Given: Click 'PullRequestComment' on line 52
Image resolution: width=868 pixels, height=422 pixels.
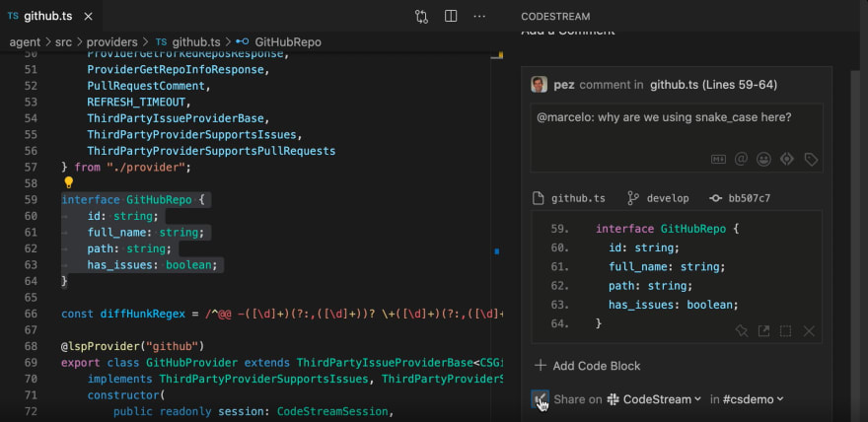Looking at the screenshot, I should pyautogui.click(x=146, y=86).
